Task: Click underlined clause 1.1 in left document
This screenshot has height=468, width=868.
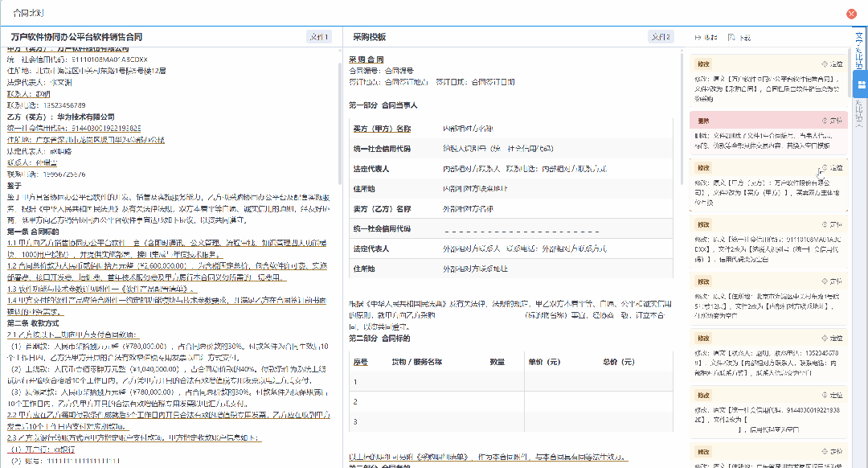Action: tap(166, 248)
